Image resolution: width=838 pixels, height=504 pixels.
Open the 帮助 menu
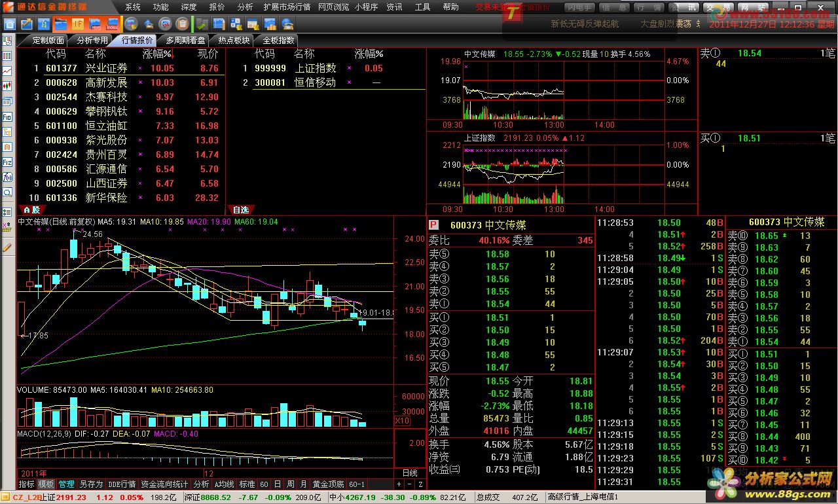(x=450, y=7)
